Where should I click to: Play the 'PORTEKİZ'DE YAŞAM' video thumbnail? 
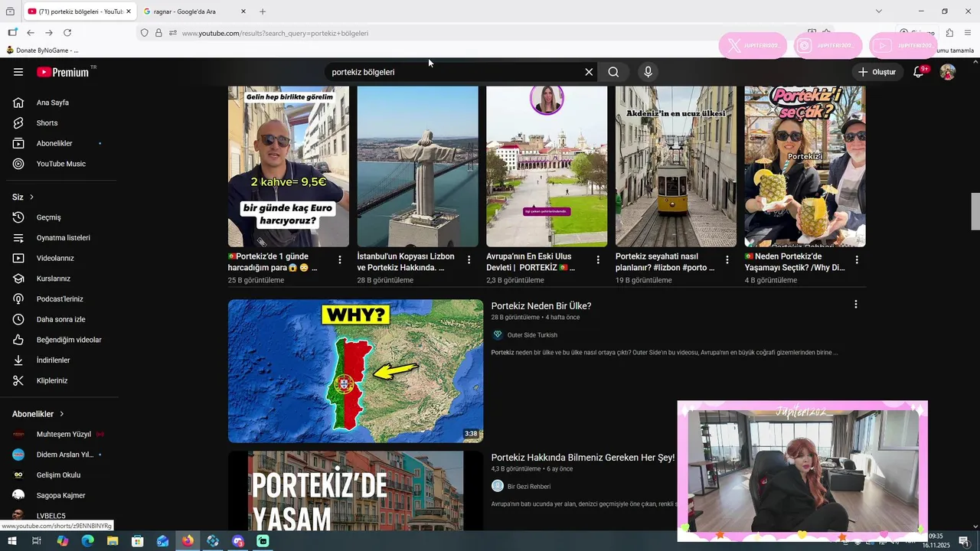click(355, 491)
